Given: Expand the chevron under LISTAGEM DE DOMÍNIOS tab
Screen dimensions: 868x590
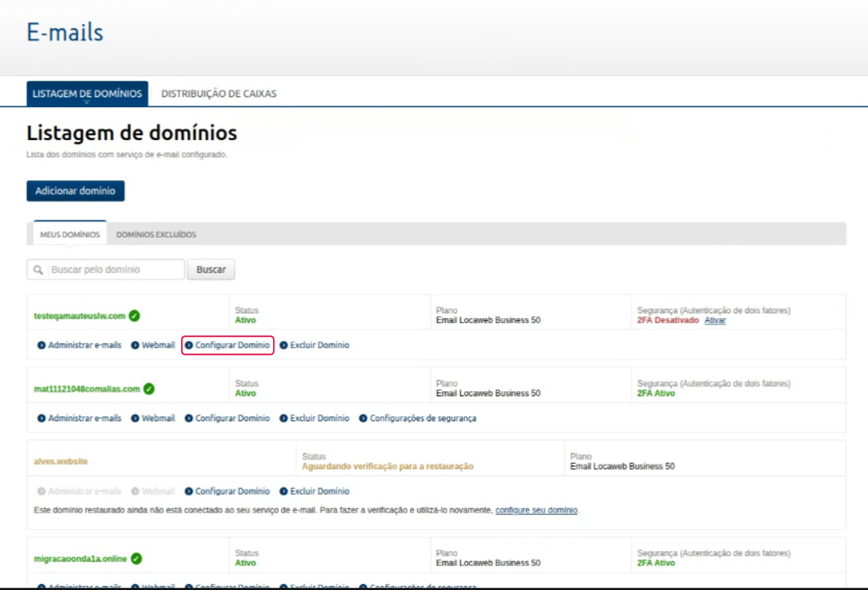Looking at the screenshot, I should point(86,102).
